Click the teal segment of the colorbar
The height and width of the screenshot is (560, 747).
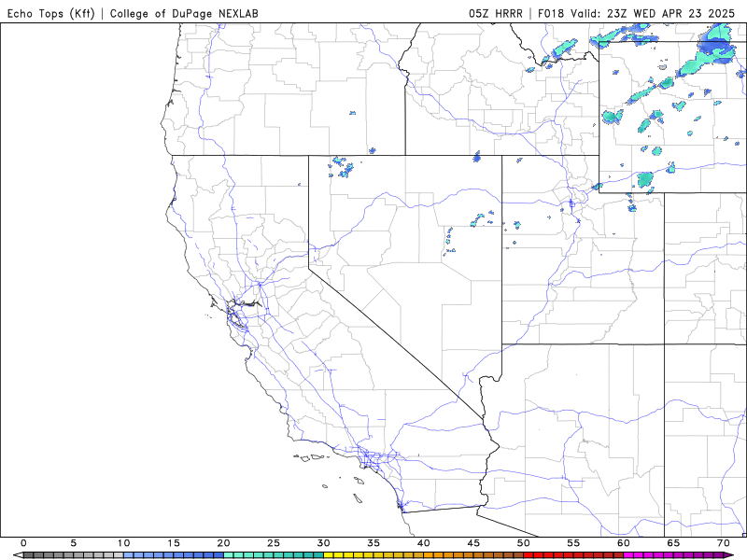274,555
